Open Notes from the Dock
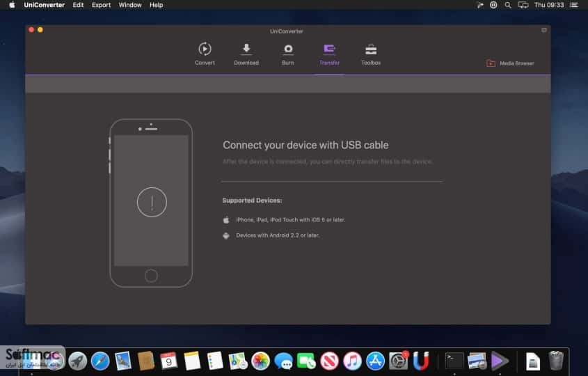 (x=192, y=361)
